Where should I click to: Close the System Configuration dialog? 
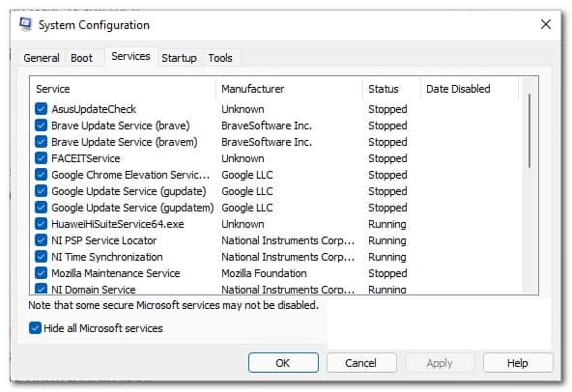click(x=545, y=24)
